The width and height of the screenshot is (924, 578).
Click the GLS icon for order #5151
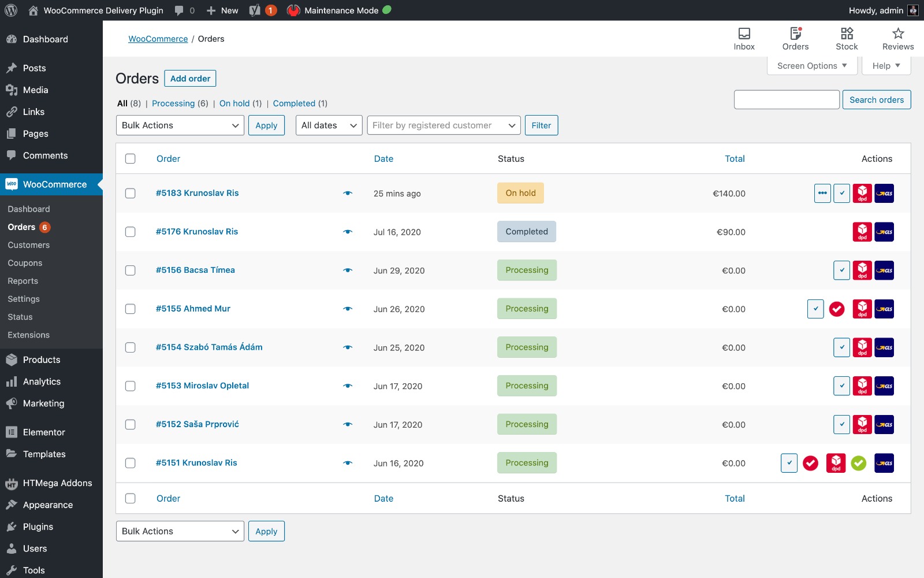coord(884,463)
